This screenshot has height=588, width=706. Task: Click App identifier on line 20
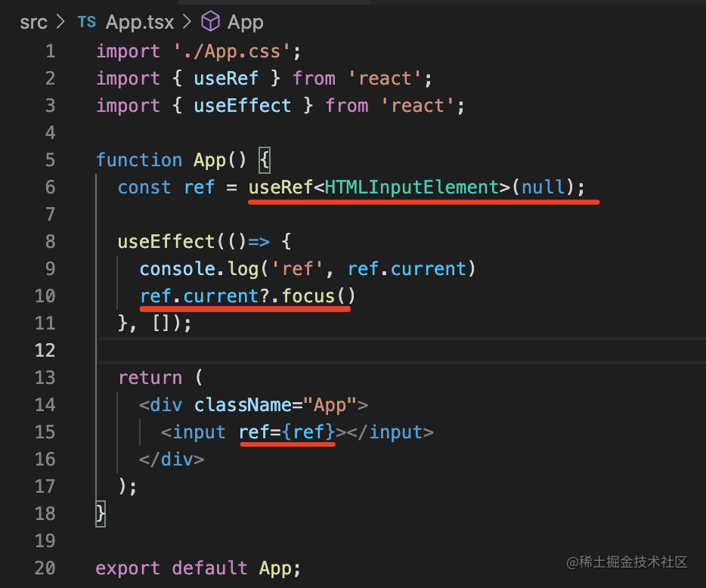[274, 568]
